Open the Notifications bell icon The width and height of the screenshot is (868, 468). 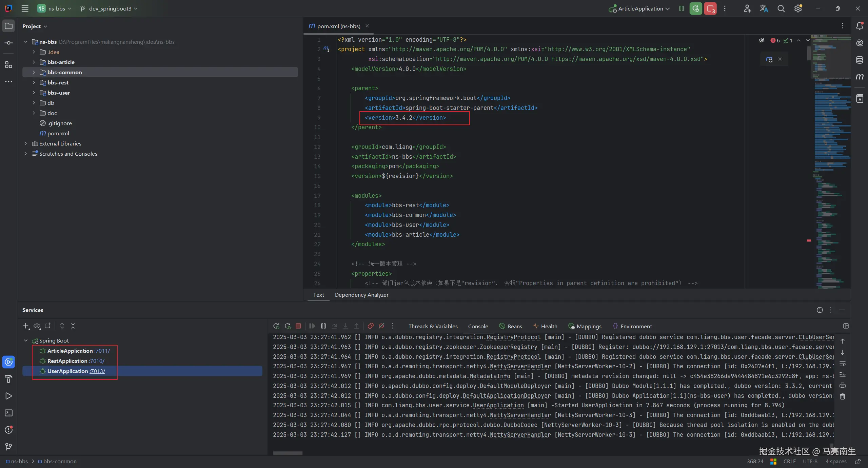click(x=860, y=26)
